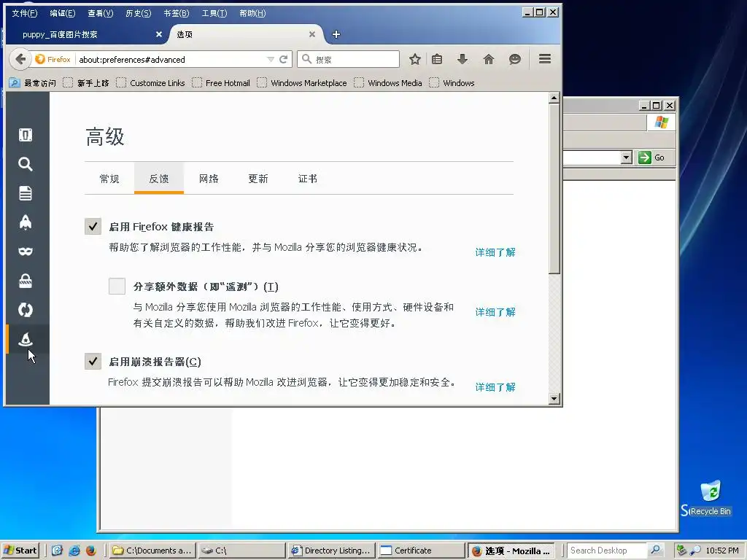
Task: Toggle 启用崩溃报告器 checkbox
Action: [x=93, y=362]
